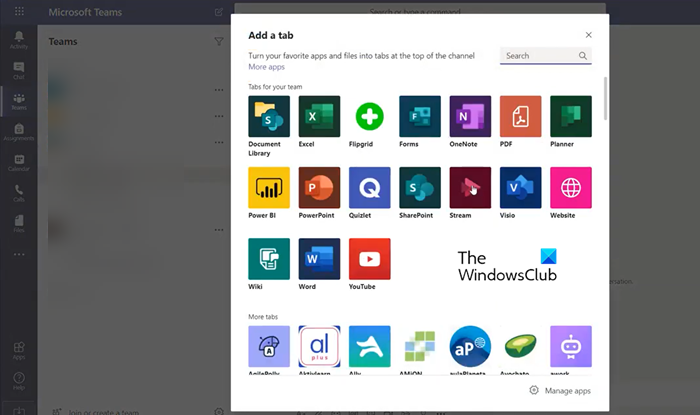This screenshot has width=700, height=415.
Task: Choose the Avochato avocado tile
Action: pos(521,346)
